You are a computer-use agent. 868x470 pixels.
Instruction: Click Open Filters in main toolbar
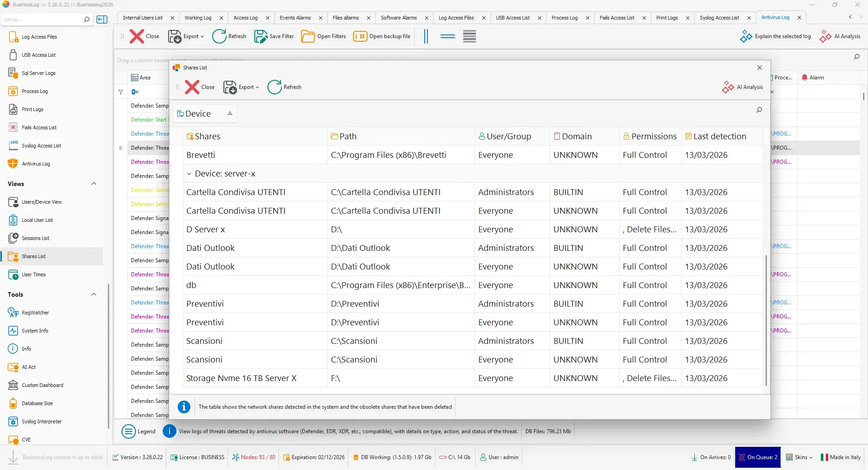(324, 36)
